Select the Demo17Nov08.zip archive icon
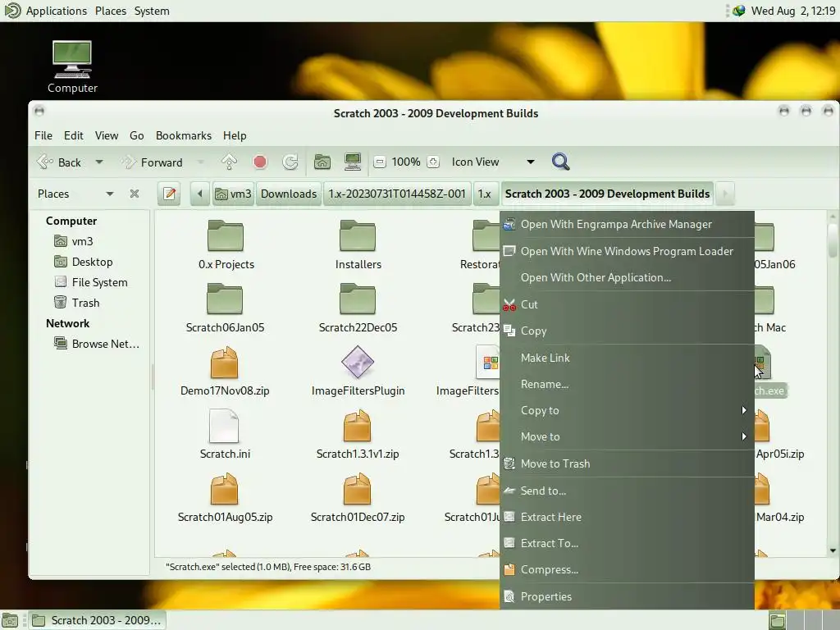840x630 pixels. tap(225, 363)
